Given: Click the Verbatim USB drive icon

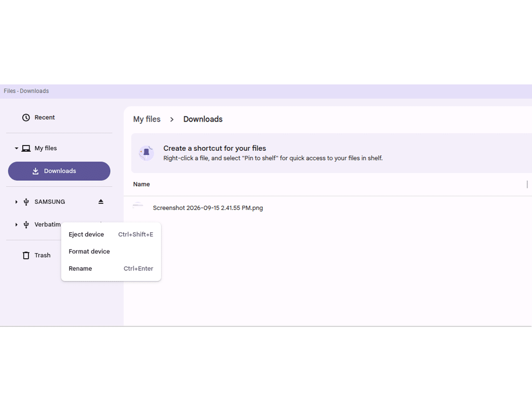Looking at the screenshot, I should pos(26,224).
